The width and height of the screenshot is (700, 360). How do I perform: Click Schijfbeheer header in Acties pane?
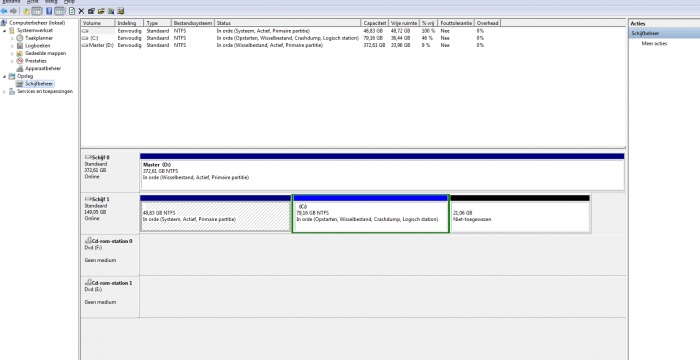pyautogui.click(x=665, y=33)
